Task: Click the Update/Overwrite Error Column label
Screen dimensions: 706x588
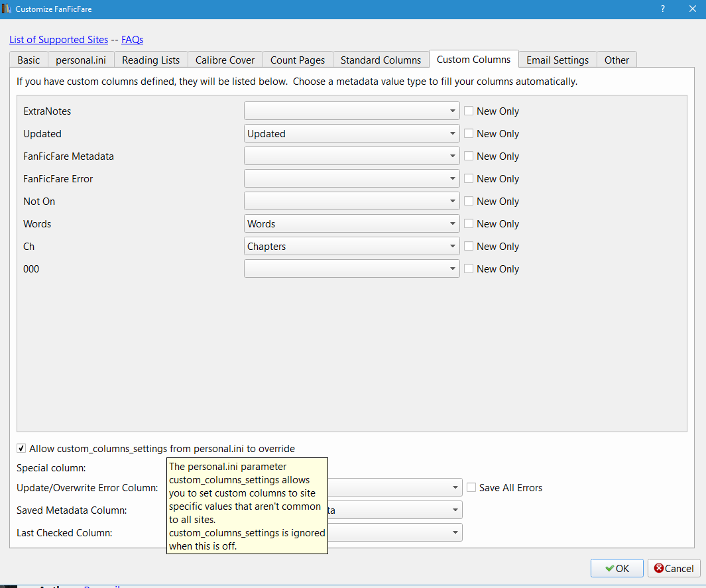Action: coord(88,488)
